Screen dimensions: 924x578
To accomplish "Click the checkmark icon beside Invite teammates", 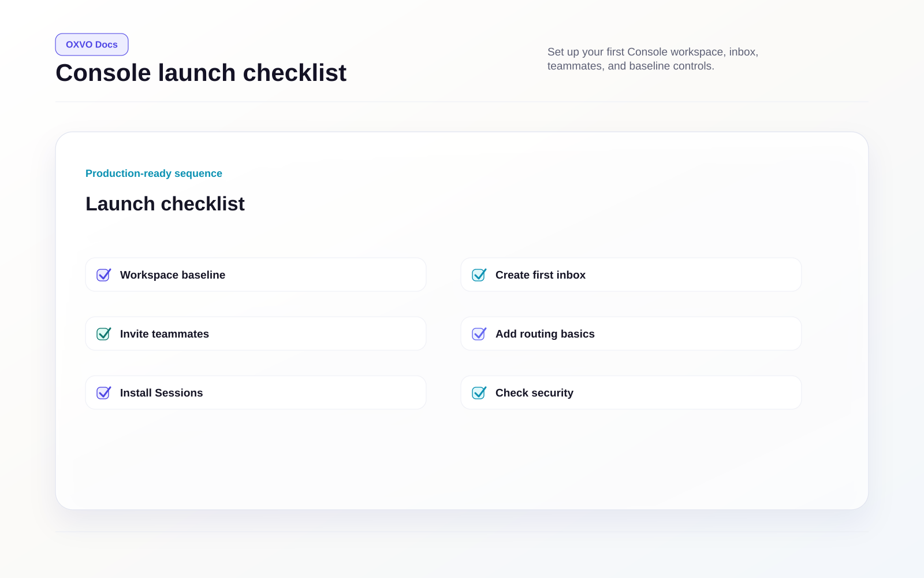I will click(104, 334).
